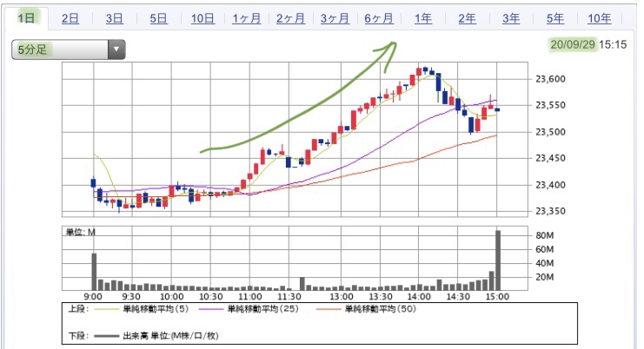
Task: Show the 5年 chart period
Action: (554, 18)
